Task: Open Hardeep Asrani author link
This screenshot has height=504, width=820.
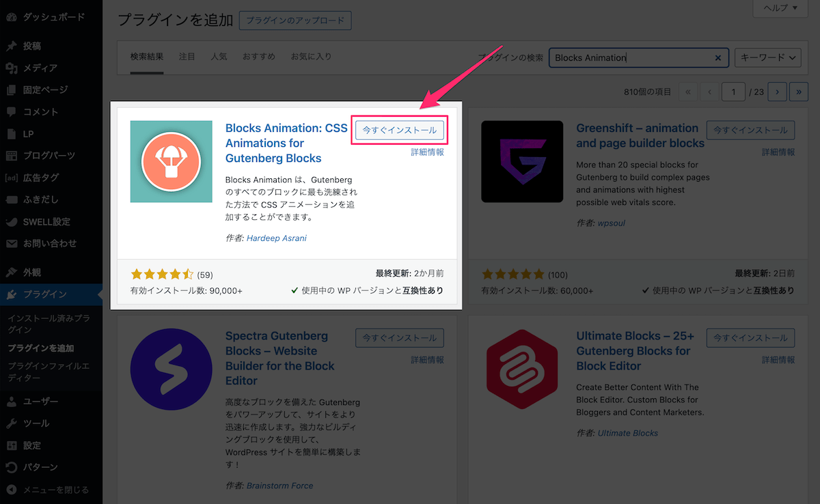Action: (277, 238)
